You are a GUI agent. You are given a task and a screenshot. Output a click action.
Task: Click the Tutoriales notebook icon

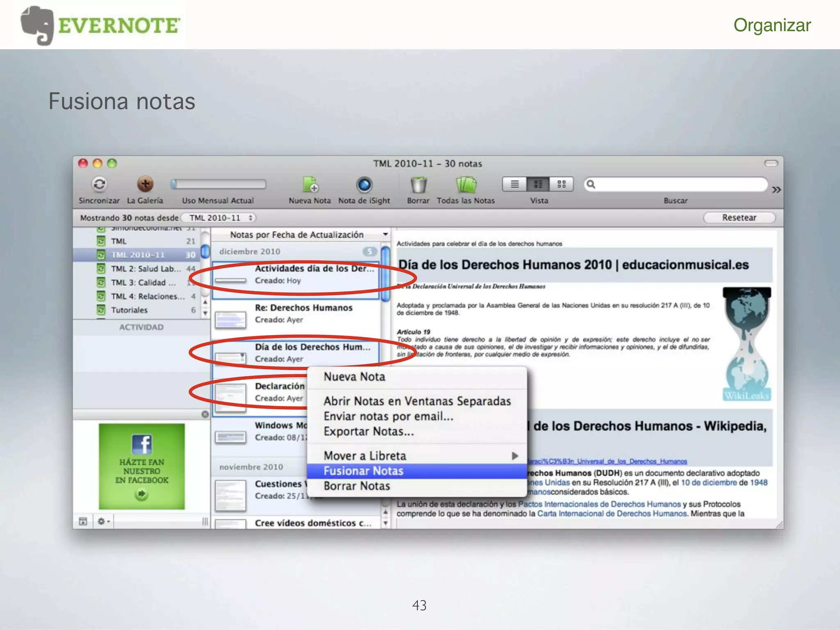(101, 310)
